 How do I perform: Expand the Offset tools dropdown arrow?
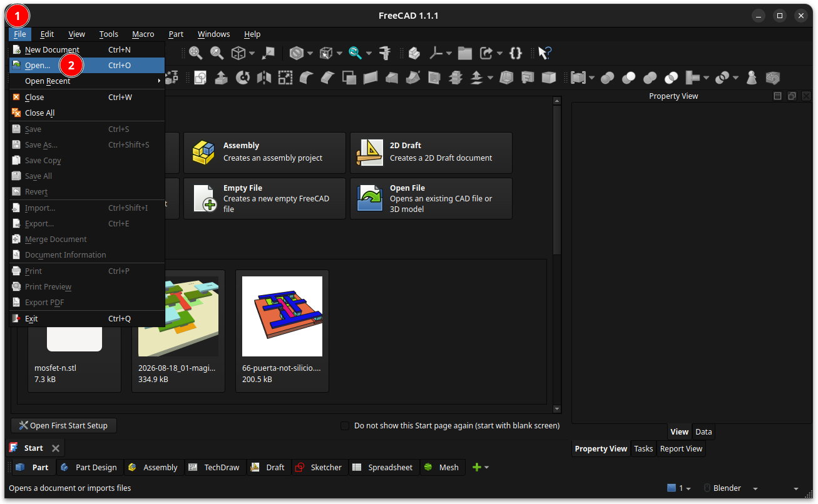pyautogui.click(x=490, y=78)
